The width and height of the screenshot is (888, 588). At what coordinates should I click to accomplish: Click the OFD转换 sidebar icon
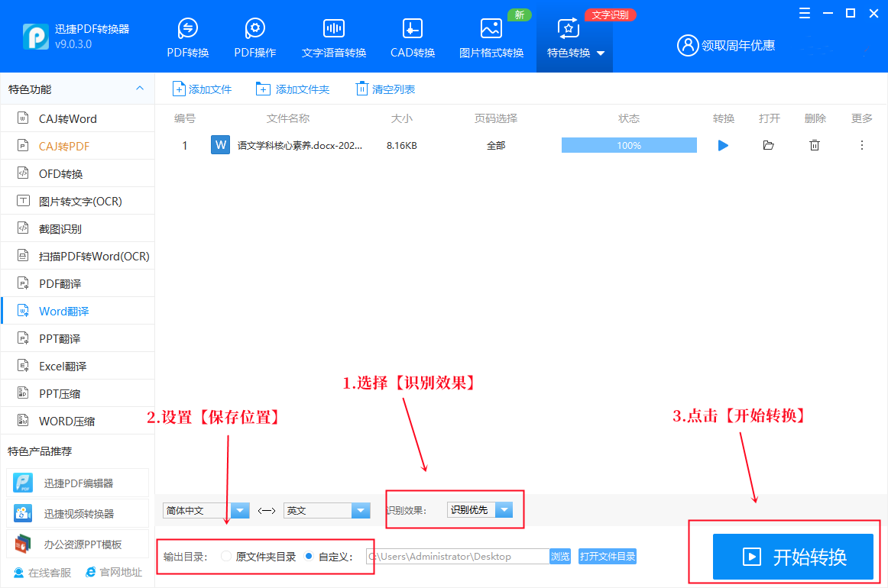(23, 173)
